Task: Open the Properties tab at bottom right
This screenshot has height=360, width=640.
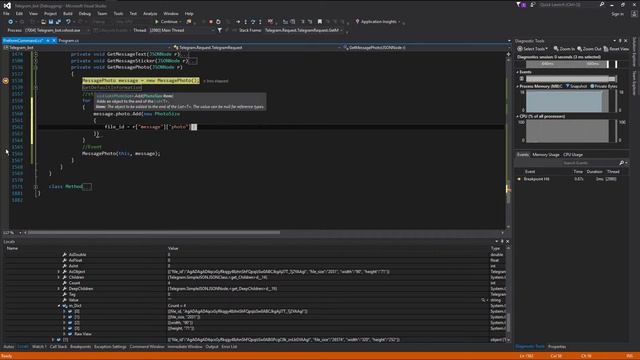Action: (557, 347)
